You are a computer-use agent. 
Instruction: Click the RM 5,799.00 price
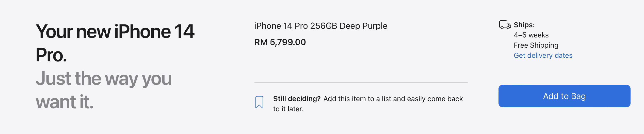(x=280, y=42)
